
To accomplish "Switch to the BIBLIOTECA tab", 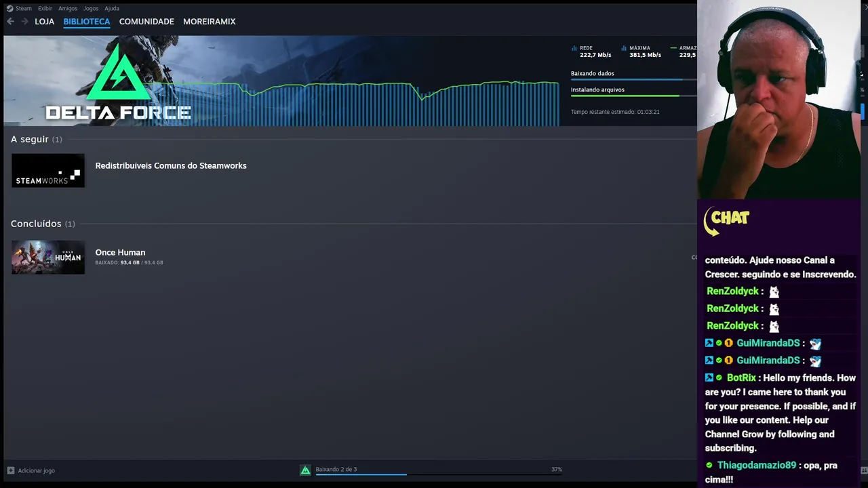I will [x=87, y=22].
